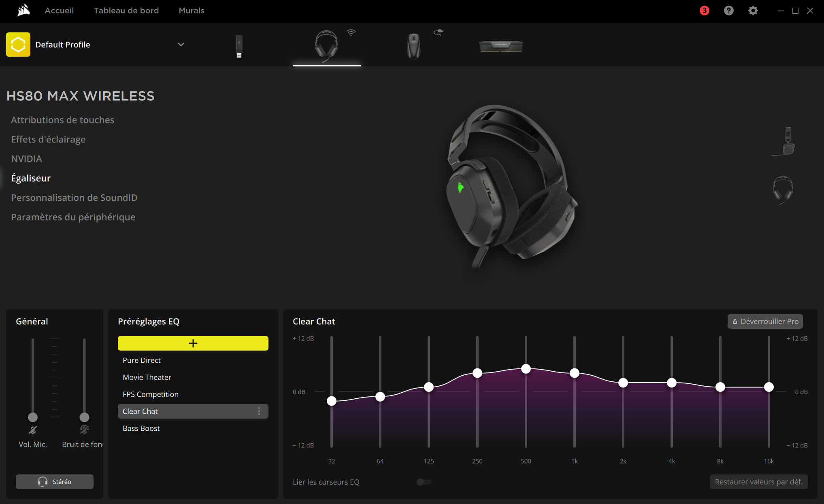Open the settings gear icon
This screenshot has height=504, width=824.
(x=753, y=11)
